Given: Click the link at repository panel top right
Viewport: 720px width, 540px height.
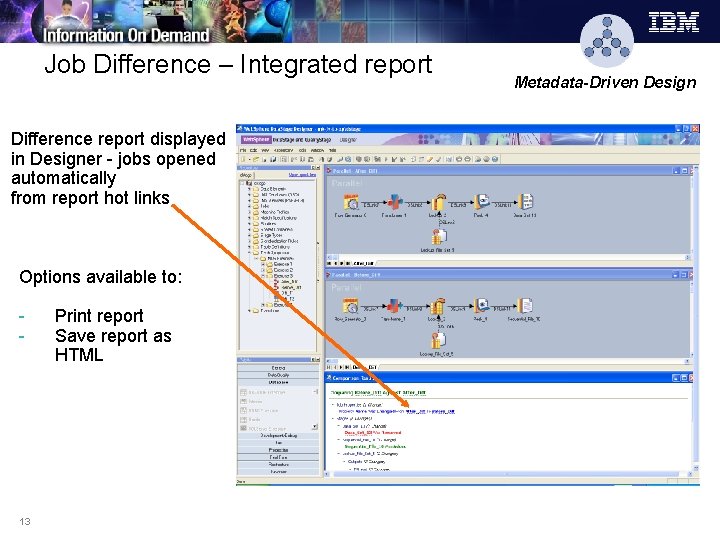Looking at the screenshot, I should click(x=302, y=175).
